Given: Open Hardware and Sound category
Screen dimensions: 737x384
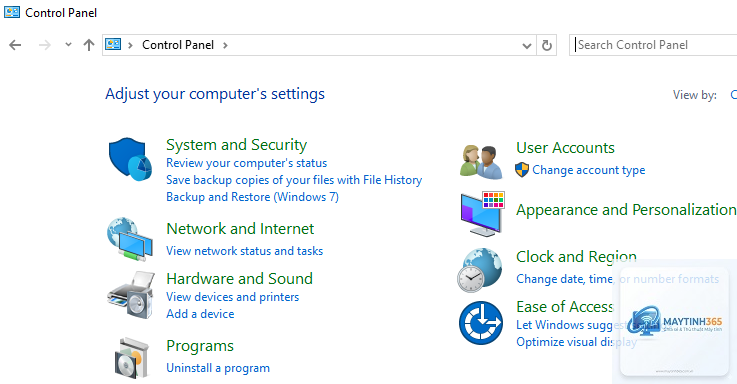Looking at the screenshot, I should coord(239,278).
